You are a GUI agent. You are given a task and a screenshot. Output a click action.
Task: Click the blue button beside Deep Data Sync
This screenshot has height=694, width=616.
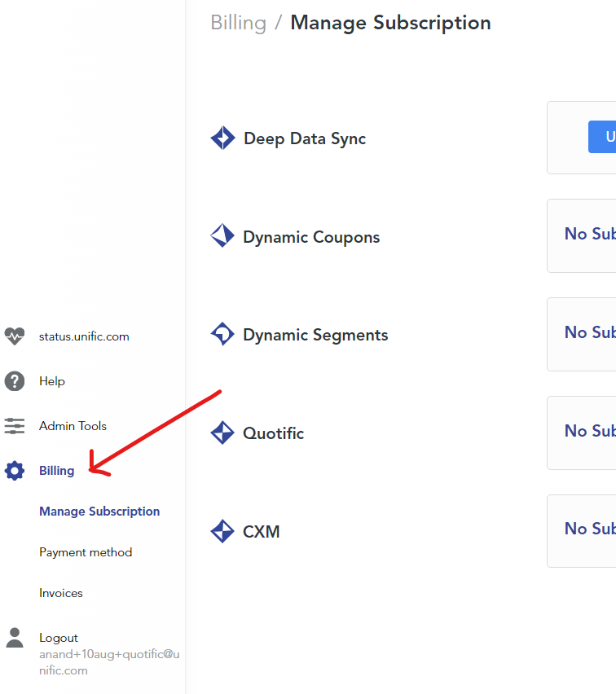(603, 137)
